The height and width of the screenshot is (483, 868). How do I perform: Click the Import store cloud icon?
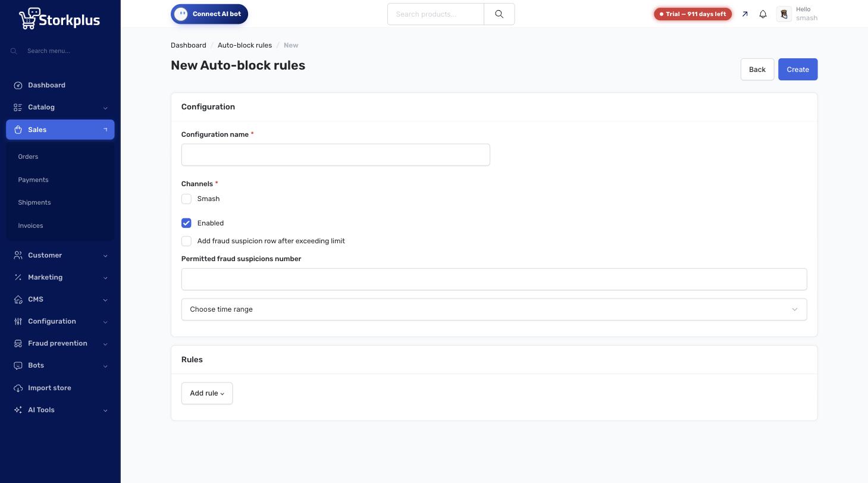tap(18, 388)
